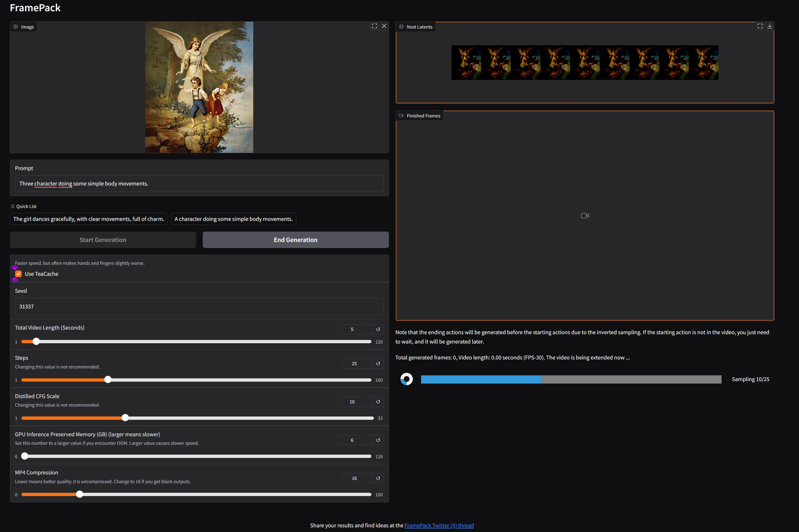799x532 pixels.
Task: Reset GPU Inference Preserved Memory value
Action: point(378,440)
